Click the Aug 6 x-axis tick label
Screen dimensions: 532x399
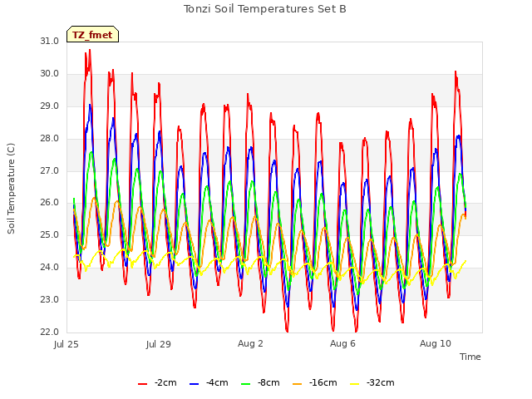point(342,343)
